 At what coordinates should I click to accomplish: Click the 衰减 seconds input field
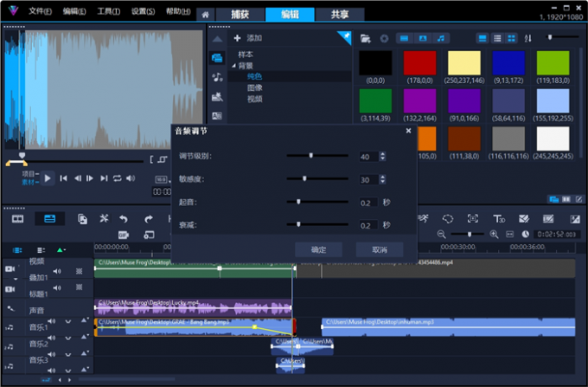[368, 226]
